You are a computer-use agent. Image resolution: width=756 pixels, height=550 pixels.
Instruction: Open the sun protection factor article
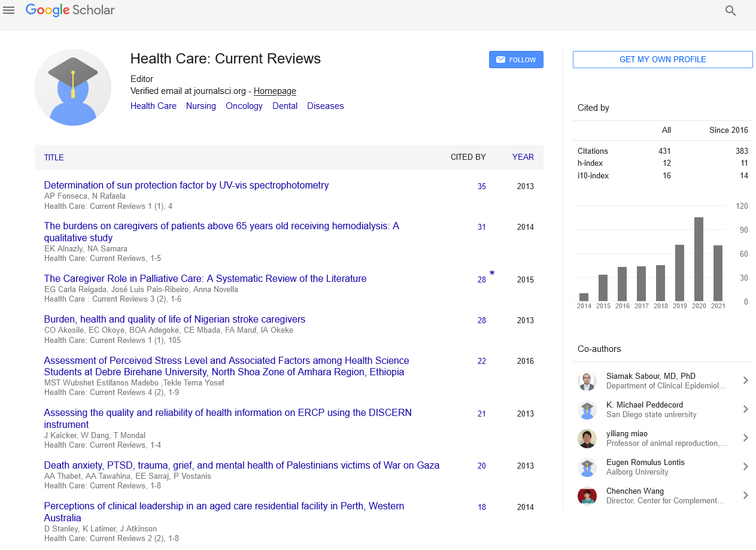point(186,186)
